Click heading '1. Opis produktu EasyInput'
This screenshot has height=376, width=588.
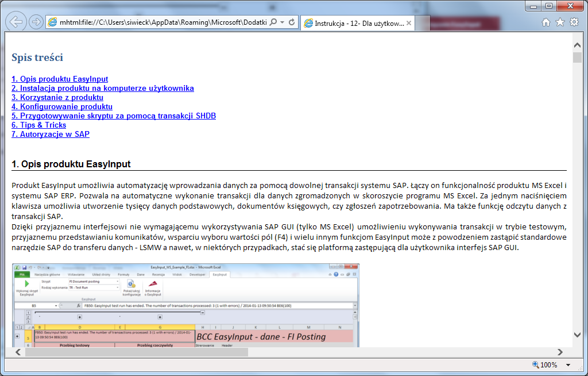click(71, 164)
